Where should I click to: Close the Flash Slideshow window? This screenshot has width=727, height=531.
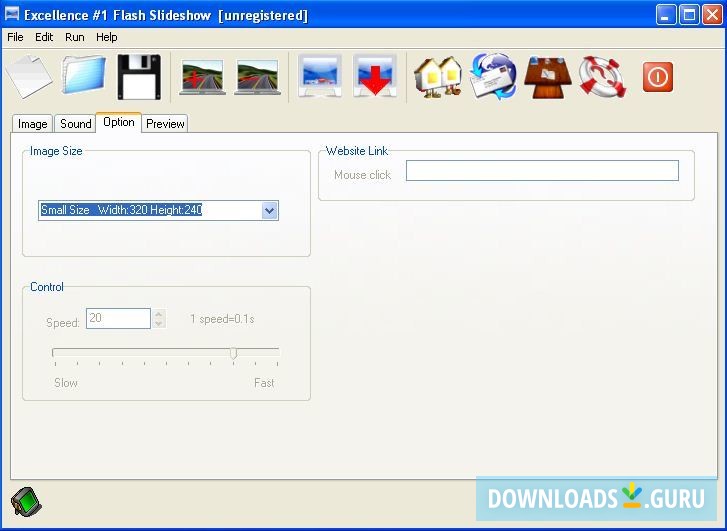click(713, 15)
